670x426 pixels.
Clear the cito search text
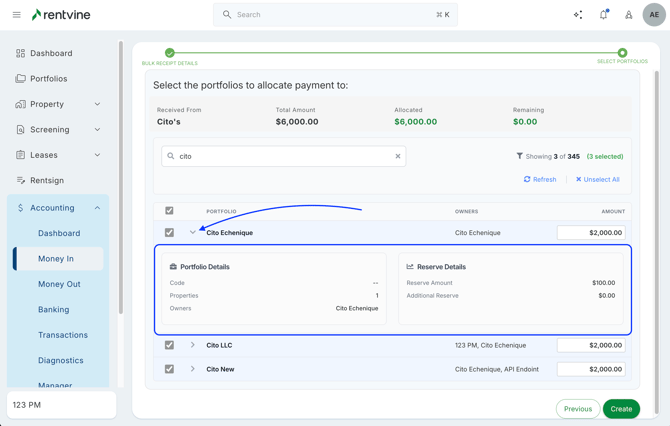point(398,156)
